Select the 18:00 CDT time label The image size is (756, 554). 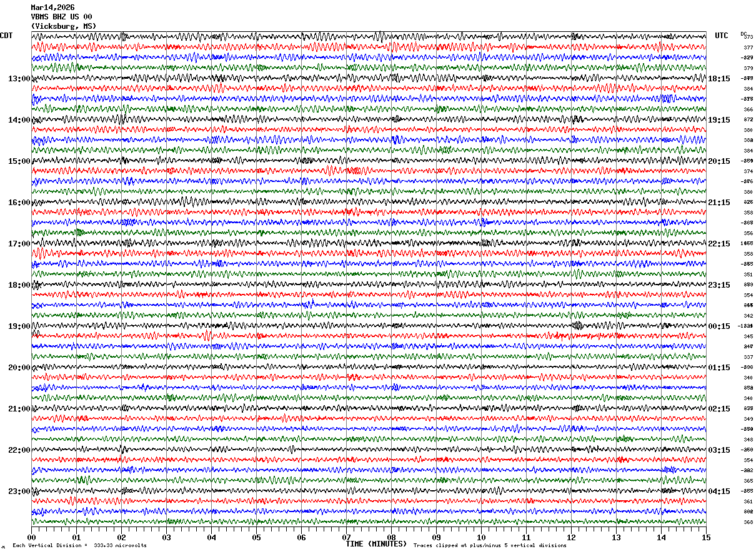19,285
